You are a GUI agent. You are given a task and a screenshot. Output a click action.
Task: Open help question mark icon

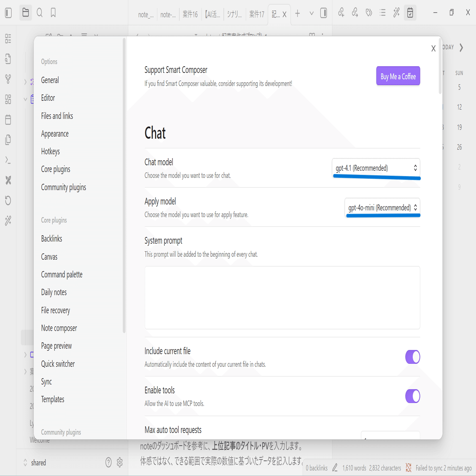pos(108,463)
